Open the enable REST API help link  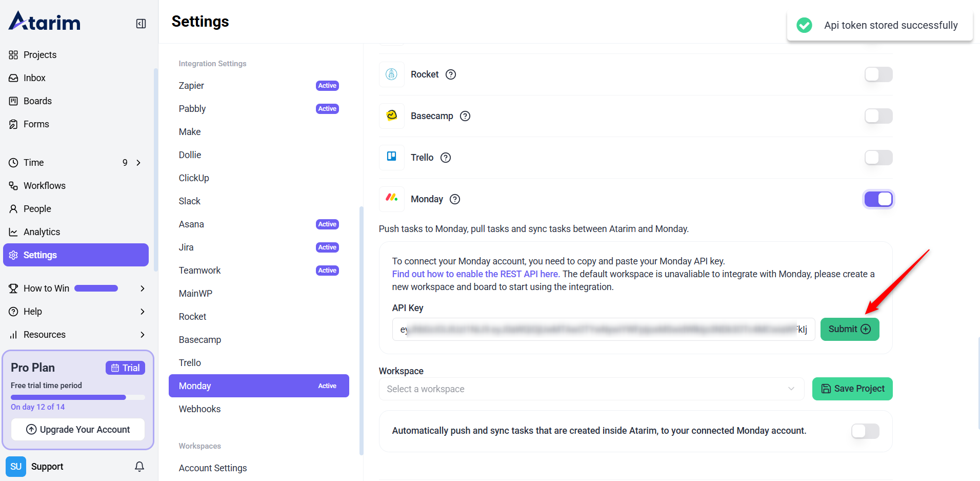[x=475, y=274]
